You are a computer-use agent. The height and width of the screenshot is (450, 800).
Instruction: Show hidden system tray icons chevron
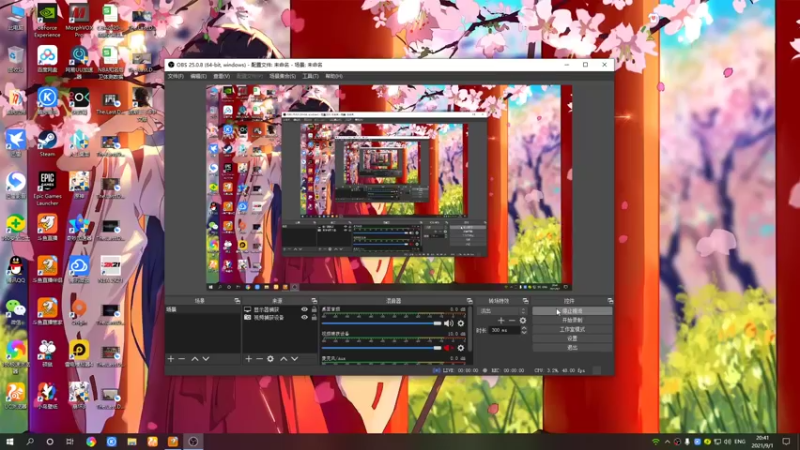pyautogui.click(x=667, y=441)
